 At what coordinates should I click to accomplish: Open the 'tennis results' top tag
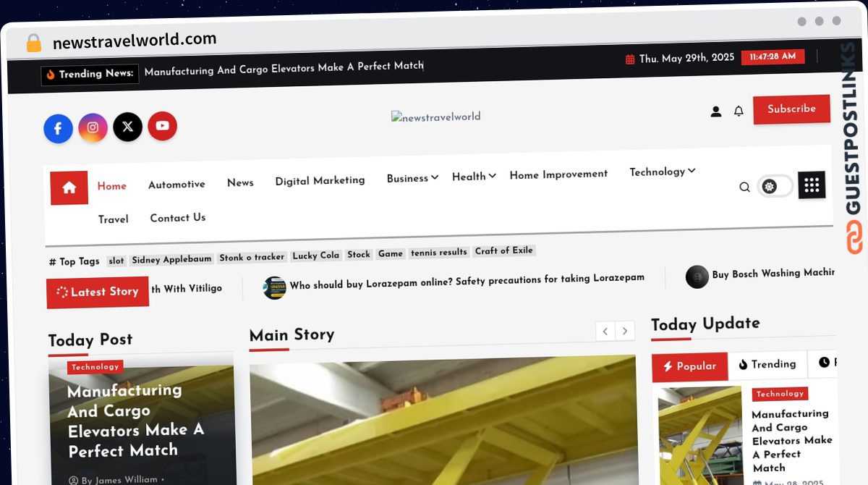click(x=439, y=253)
